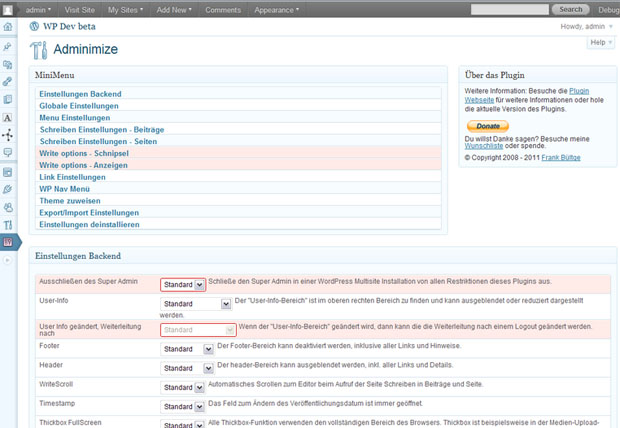The image size is (620, 428).
Task: Open the WriteScroll Standard dropdown
Action: click(x=183, y=387)
